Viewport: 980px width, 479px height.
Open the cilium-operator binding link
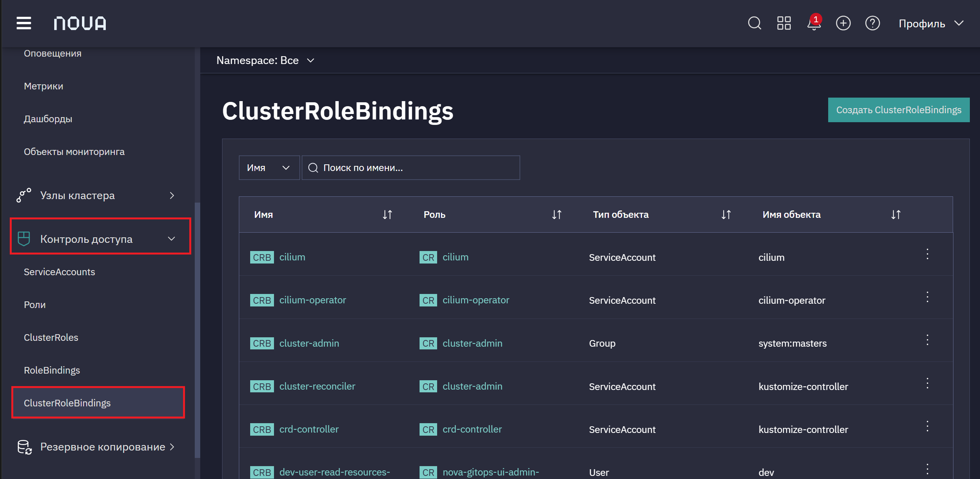(313, 300)
